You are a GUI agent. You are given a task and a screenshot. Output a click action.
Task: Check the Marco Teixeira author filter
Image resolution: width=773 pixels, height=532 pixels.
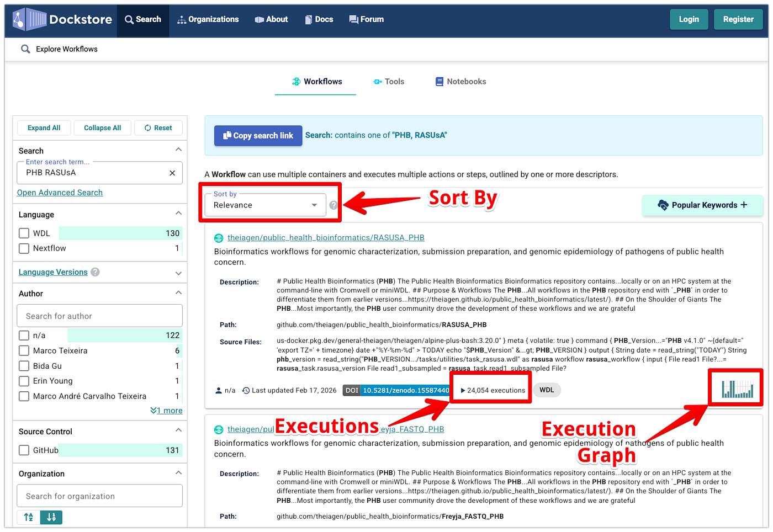click(x=24, y=351)
